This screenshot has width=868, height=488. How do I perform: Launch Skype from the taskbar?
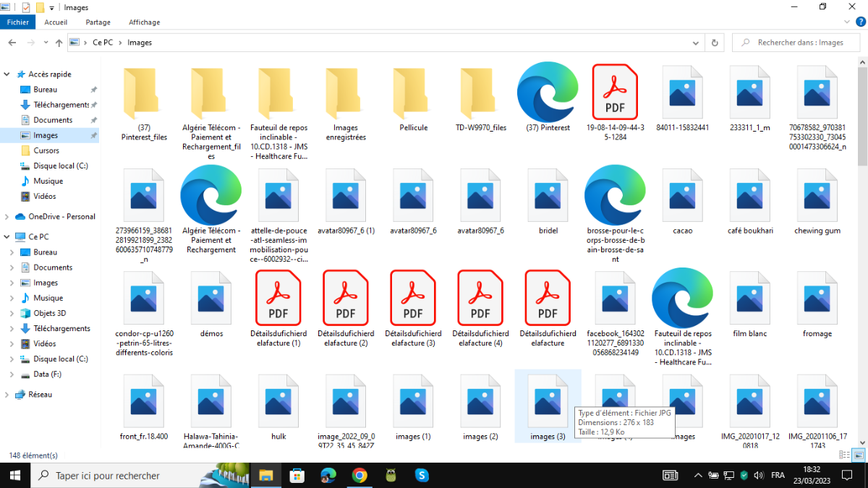422,475
